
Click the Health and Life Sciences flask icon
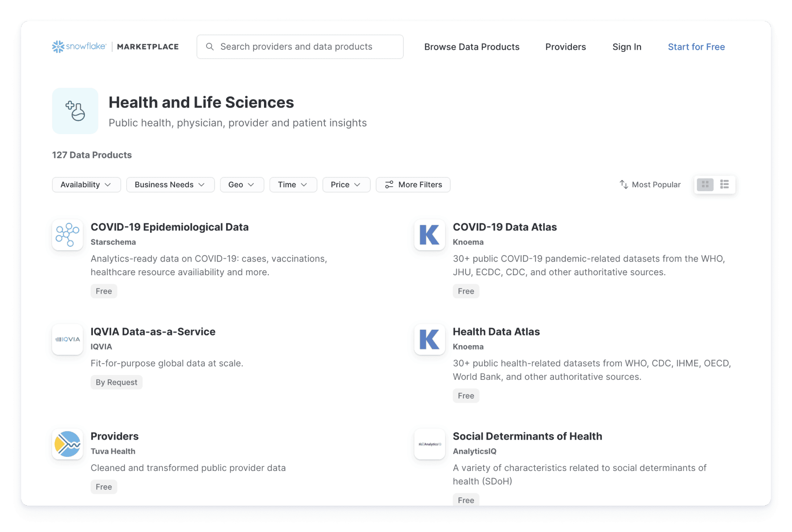[75, 111]
